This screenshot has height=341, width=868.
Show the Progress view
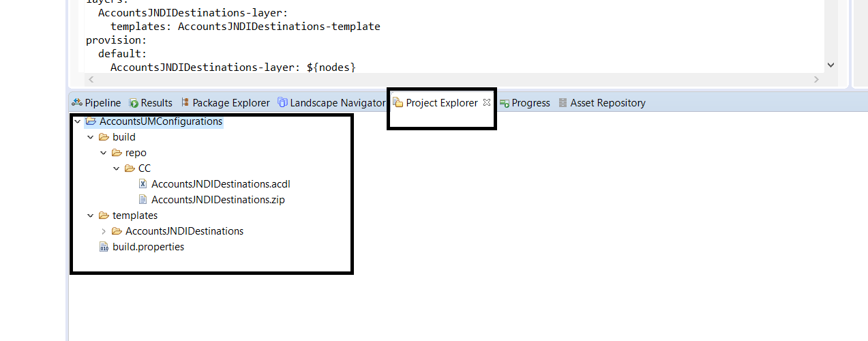click(x=524, y=103)
